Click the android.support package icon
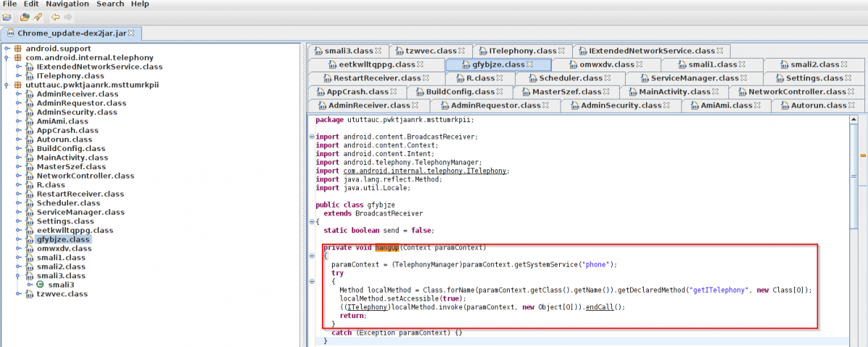The image size is (868, 347). tap(18, 48)
